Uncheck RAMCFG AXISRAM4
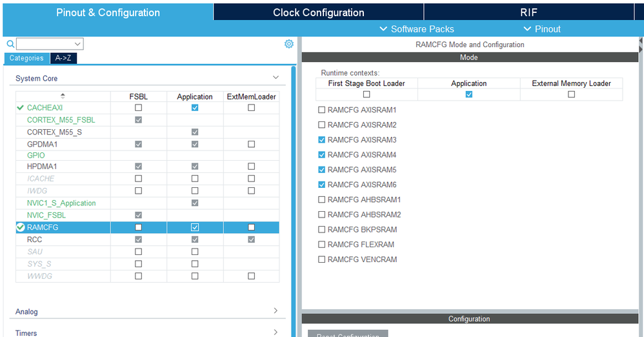Viewport: 644px width, 337px height. click(x=321, y=154)
